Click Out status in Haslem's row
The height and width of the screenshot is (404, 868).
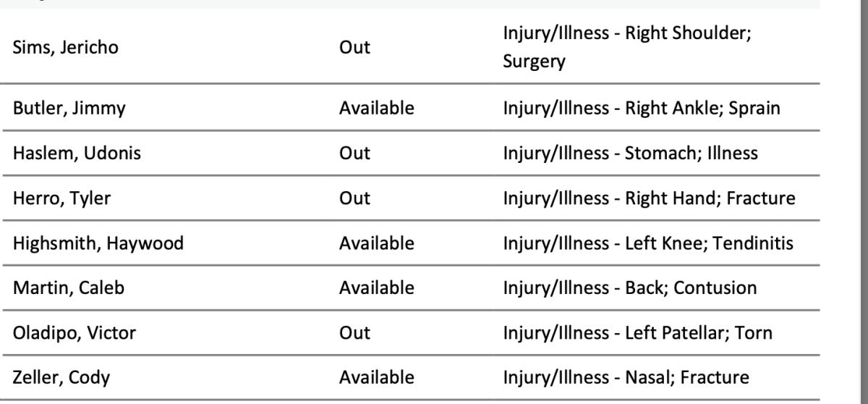coord(354,153)
